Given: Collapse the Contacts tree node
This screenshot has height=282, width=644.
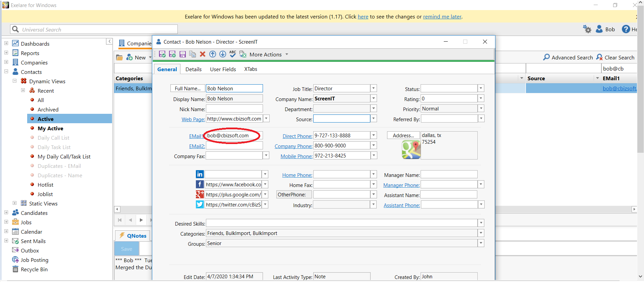Looking at the screenshot, I should coord(6,72).
